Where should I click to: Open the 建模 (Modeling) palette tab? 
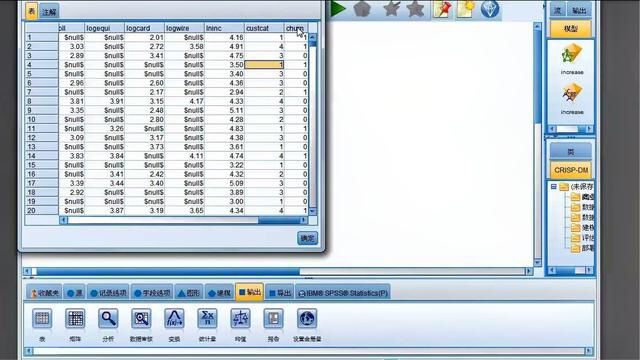pyautogui.click(x=220, y=293)
